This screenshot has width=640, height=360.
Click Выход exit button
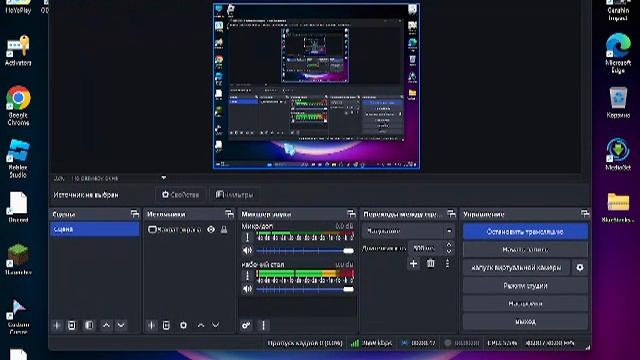525,322
